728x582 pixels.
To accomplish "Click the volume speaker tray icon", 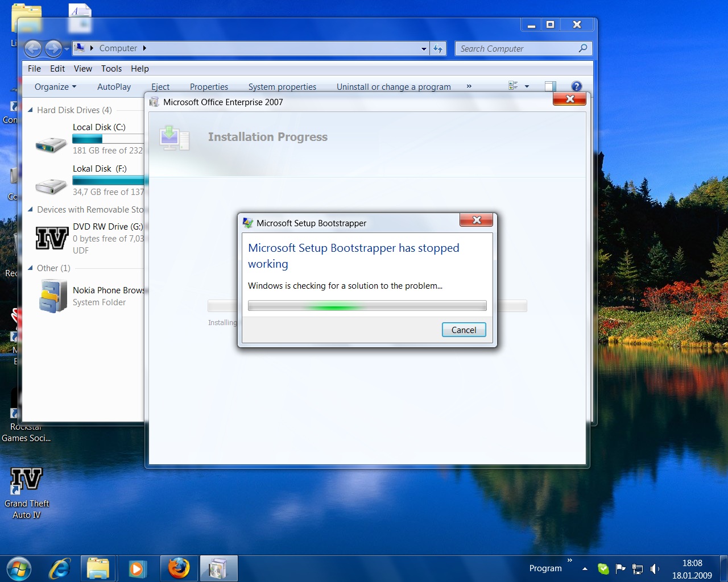I will point(655,569).
